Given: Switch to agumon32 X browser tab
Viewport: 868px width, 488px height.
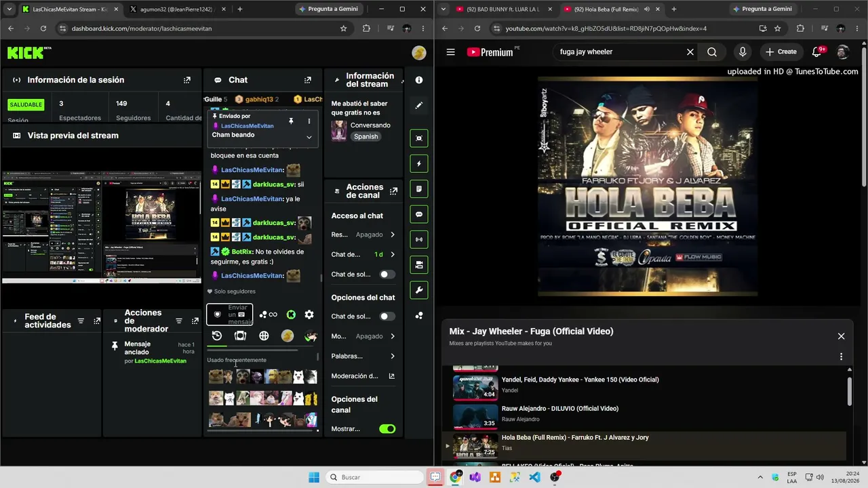Looking at the screenshot, I should 176,9.
